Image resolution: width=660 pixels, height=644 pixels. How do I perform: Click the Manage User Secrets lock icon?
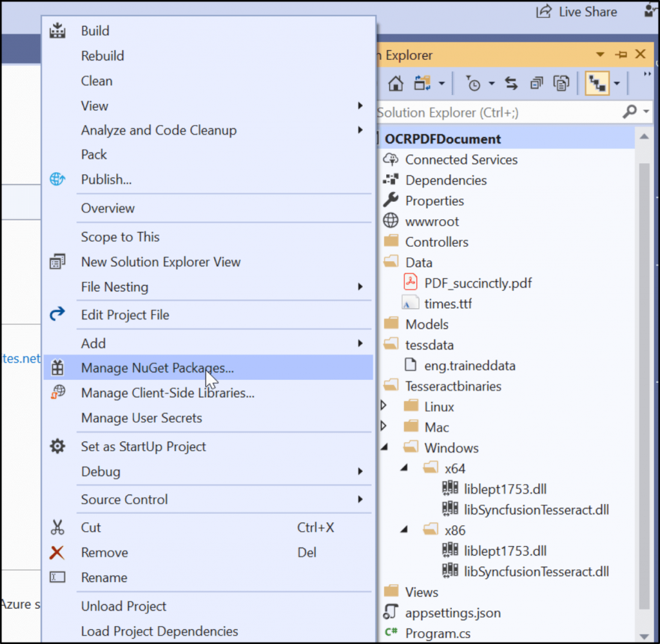57,418
